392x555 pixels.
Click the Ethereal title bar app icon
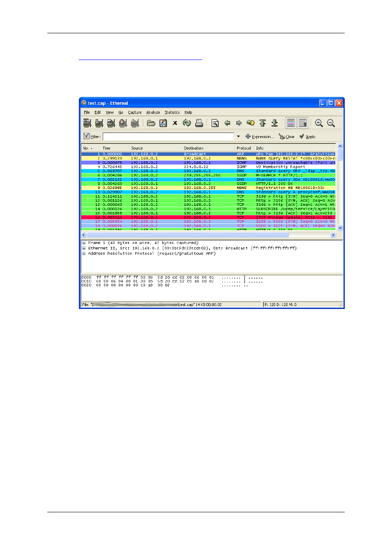[x=84, y=103]
